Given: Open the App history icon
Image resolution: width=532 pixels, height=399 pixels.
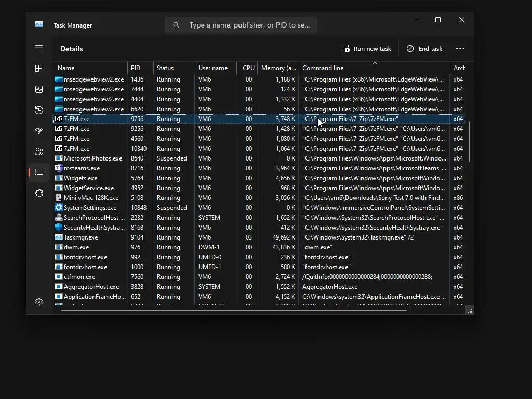Looking at the screenshot, I should [x=39, y=110].
